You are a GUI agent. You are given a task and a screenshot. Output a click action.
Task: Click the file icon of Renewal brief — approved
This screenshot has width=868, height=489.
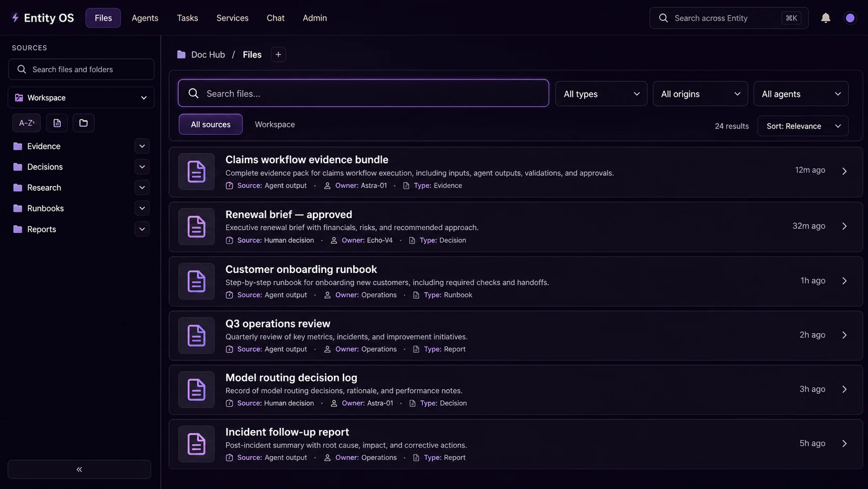(196, 227)
